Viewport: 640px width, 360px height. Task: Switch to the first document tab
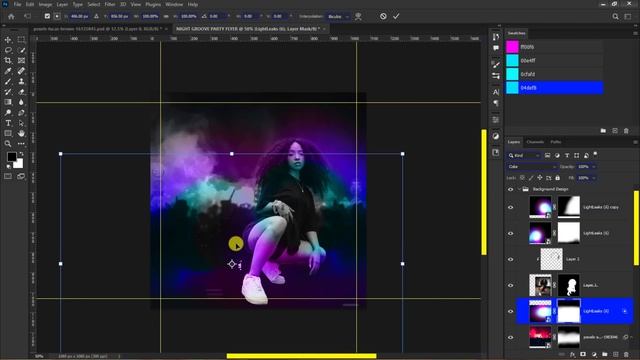(98, 29)
